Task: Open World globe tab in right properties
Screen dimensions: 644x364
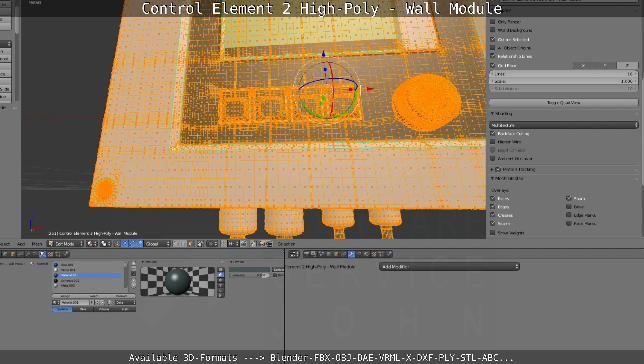Action: (x=329, y=254)
